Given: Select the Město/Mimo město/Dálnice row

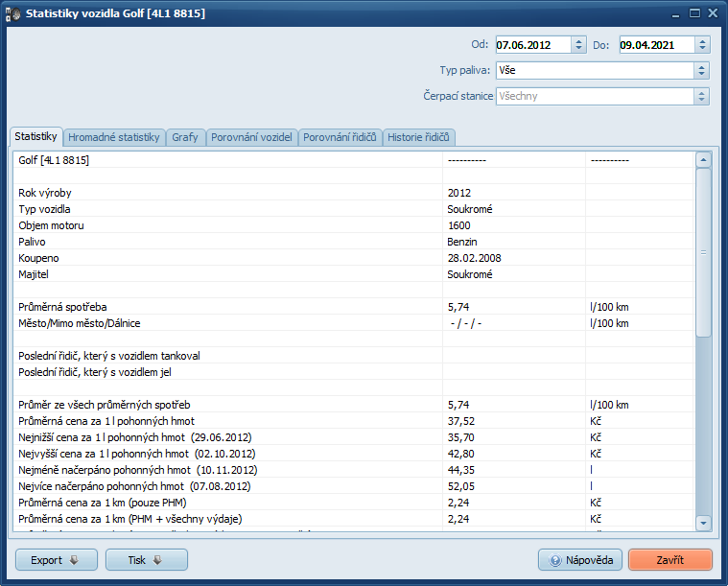Looking at the screenshot, I should point(354,323).
